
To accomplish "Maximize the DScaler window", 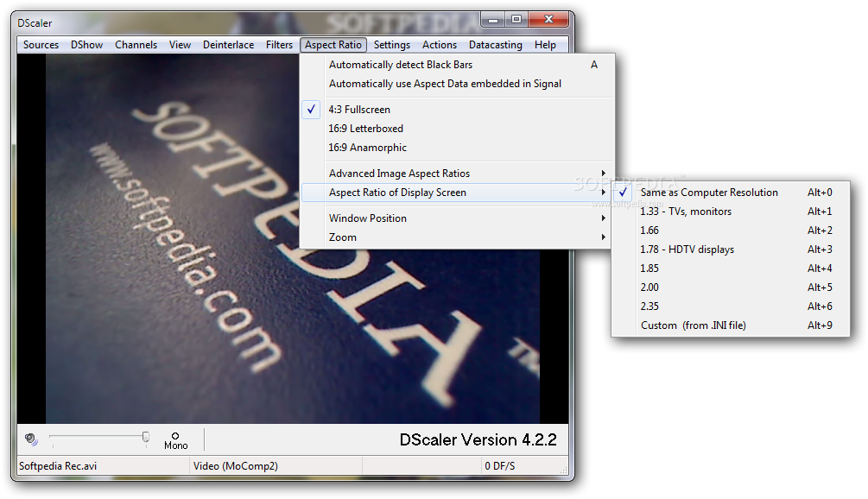I will [x=516, y=19].
